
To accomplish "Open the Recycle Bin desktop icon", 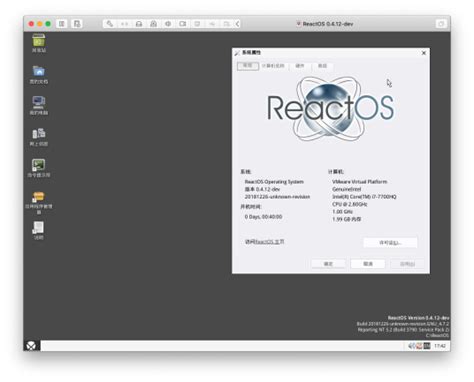I will click(x=39, y=43).
